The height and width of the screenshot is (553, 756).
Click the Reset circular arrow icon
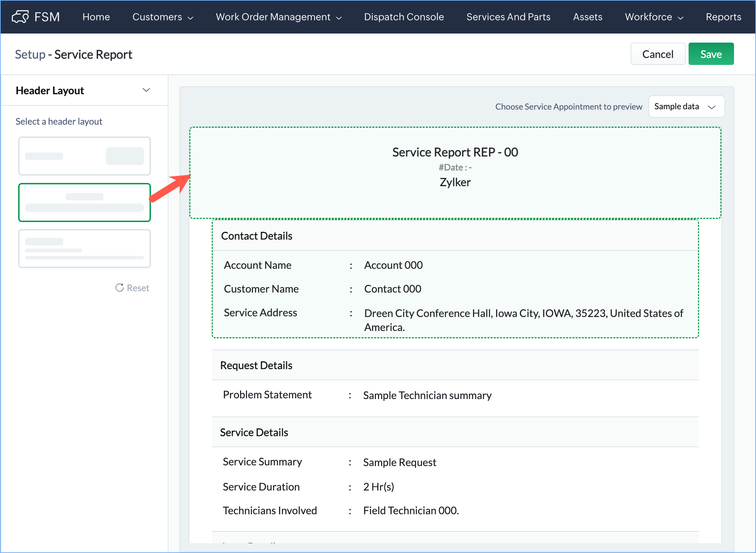119,288
